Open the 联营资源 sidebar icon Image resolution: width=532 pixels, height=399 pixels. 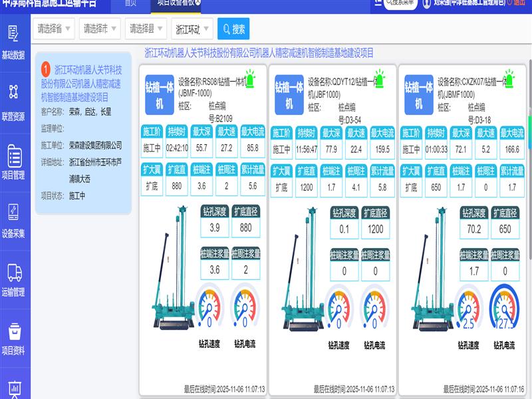tap(13, 102)
